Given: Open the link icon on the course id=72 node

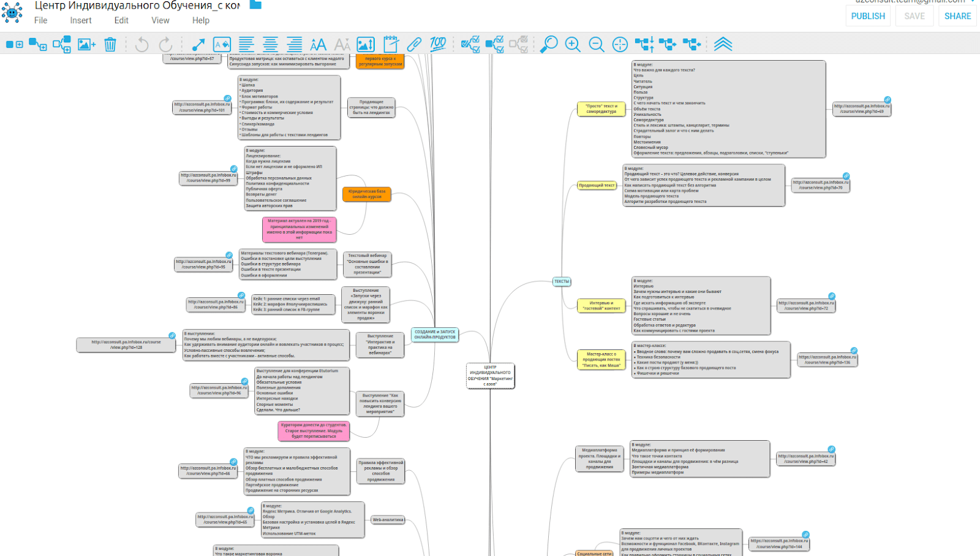Looking at the screenshot, I should coord(832,297).
